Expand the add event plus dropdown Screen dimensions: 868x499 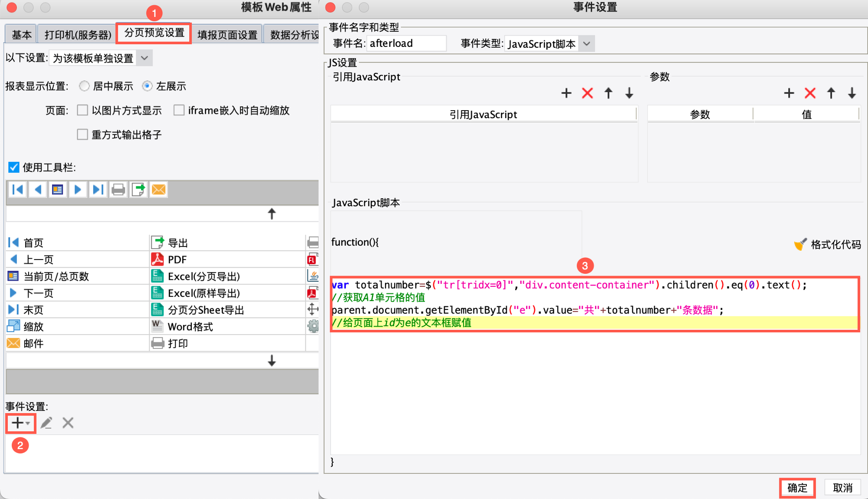20,423
